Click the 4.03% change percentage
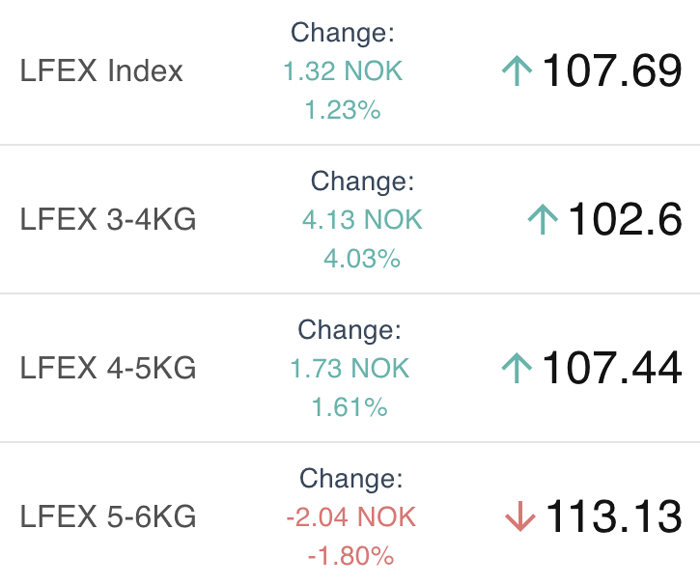 coord(362,259)
